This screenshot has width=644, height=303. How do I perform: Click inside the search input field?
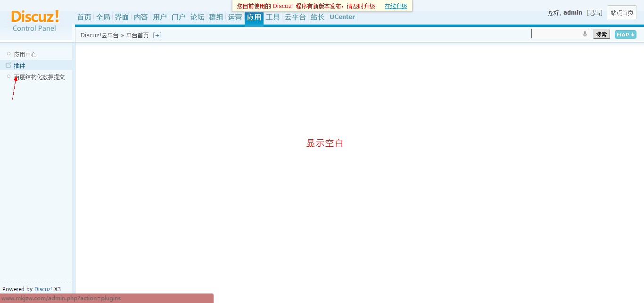coord(556,34)
